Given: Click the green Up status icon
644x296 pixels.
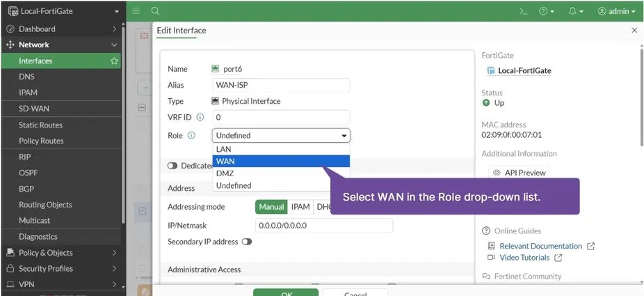Looking at the screenshot, I should tap(486, 103).
